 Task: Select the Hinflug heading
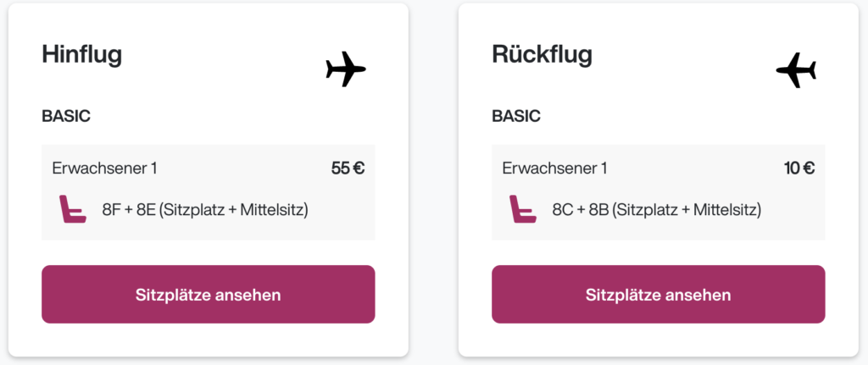82,54
